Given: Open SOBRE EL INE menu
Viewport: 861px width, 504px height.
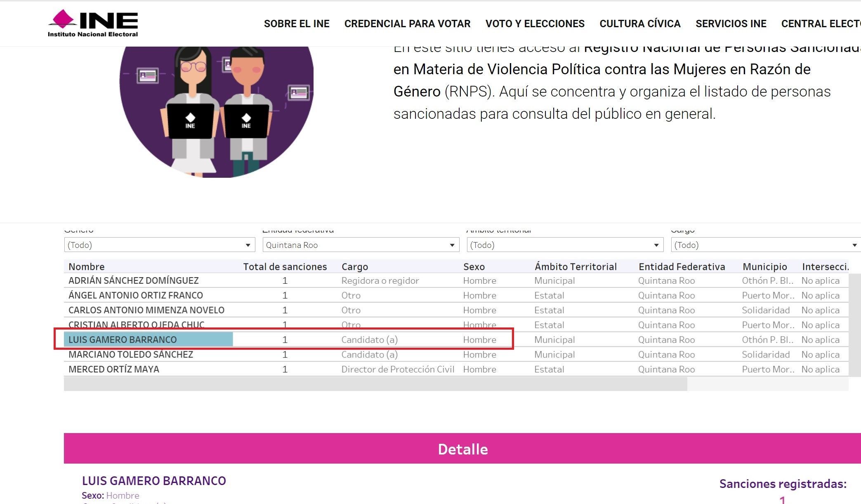Looking at the screenshot, I should [x=297, y=24].
